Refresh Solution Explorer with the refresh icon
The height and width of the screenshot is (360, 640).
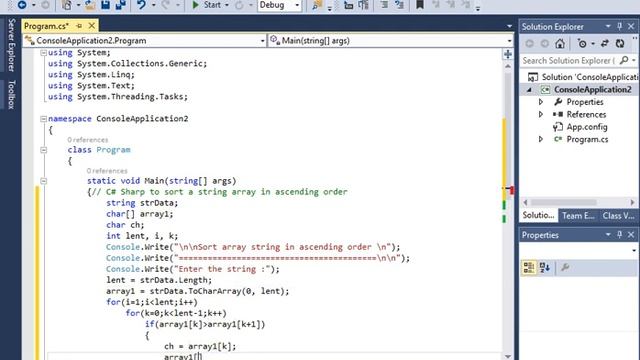(620, 43)
